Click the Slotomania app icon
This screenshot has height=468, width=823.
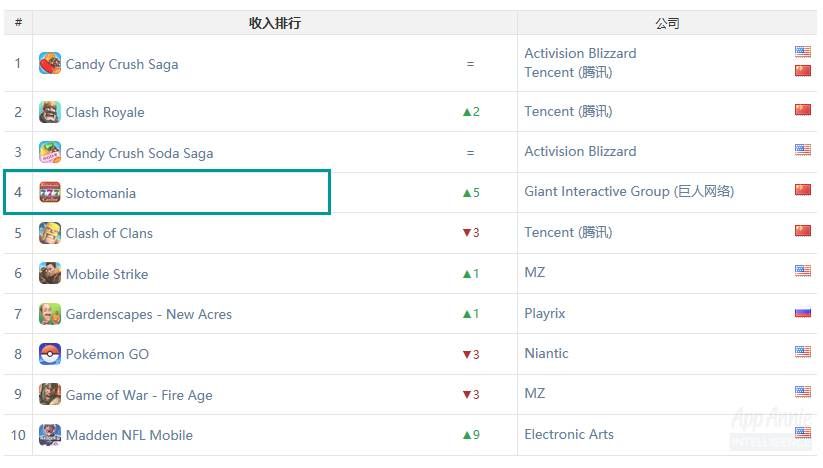point(50,193)
